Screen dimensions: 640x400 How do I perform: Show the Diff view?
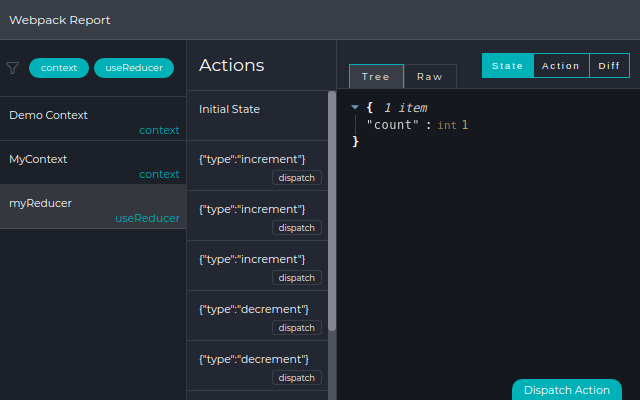point(609,66)
